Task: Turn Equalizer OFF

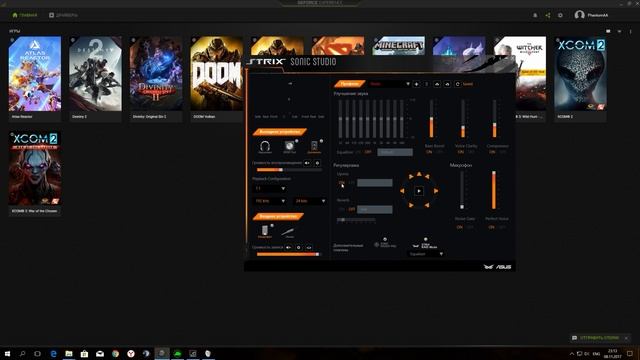Action: click(368, 152)
